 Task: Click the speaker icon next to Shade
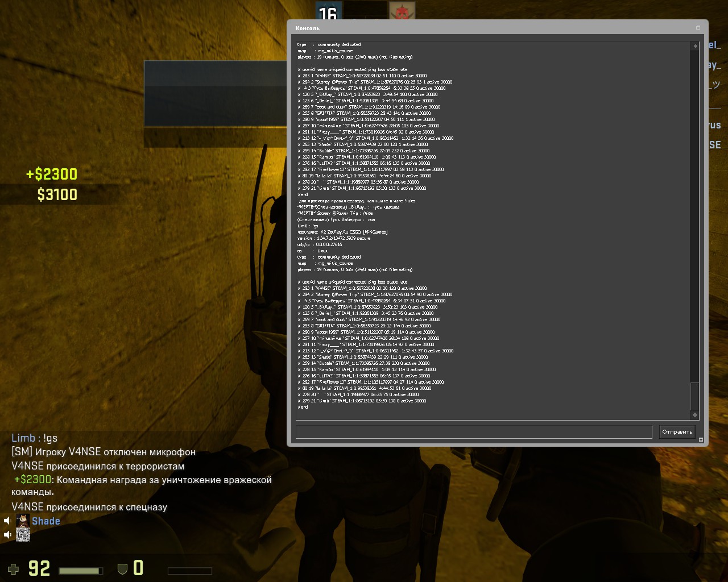[x=7, y=521]
